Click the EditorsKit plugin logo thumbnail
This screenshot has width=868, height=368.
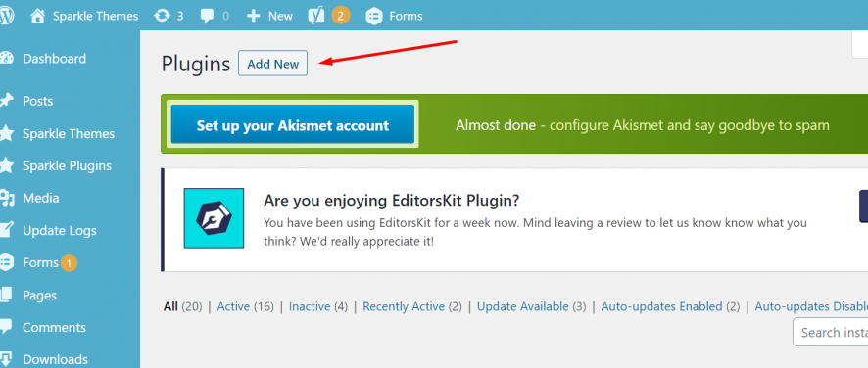214,218
